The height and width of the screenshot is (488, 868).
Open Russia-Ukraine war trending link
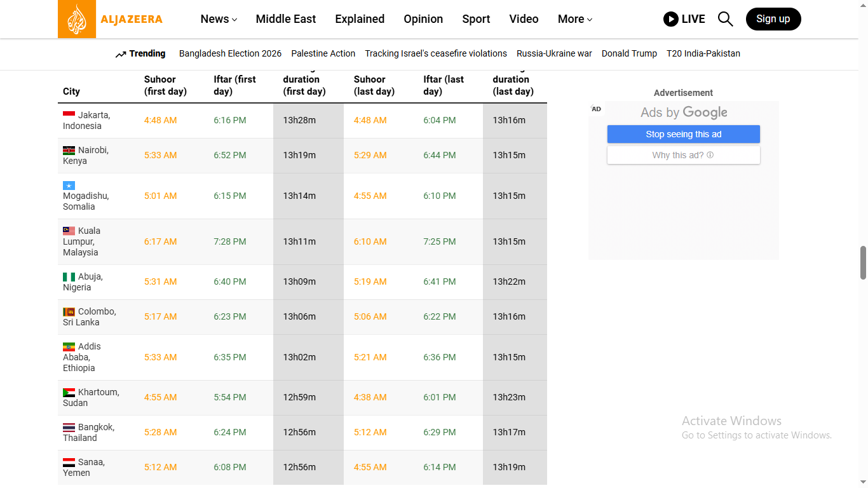coord(554,53)
